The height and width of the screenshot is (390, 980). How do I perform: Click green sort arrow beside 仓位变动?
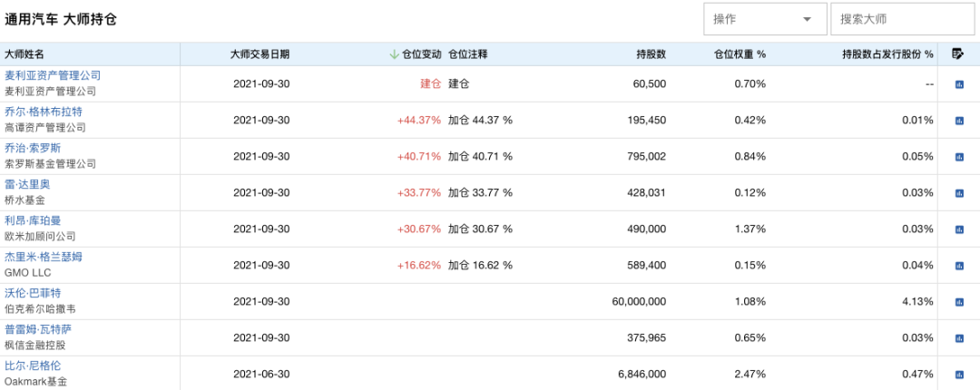click(x=394, y=54)
